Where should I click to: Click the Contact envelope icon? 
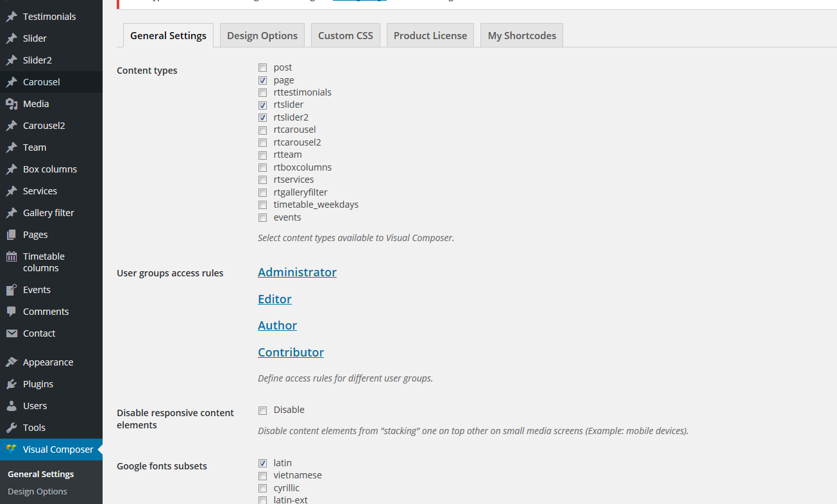point(12,333)
